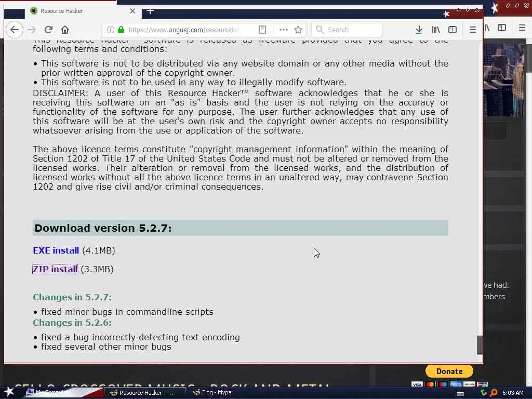532x399 pixels.
Task: Click the Download version 5.2.7 heading
Action: pyautogui.click(x=103, y=228)
